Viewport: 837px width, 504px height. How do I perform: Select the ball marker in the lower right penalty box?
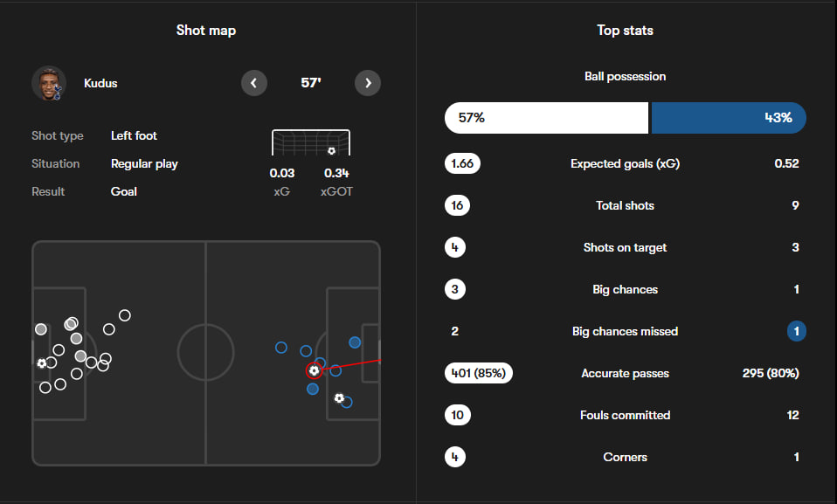click(x=339, y=398)
